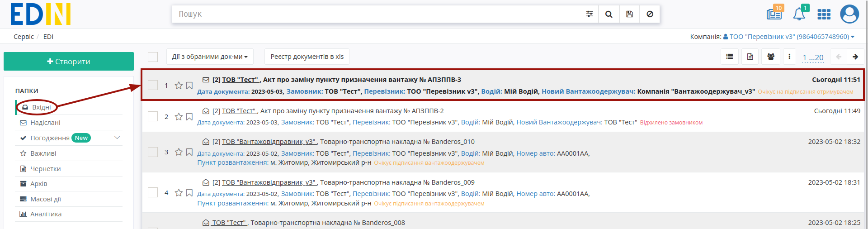Star the Banderos_010 document
Screen dimensions: 868x229
pos(179,152)
